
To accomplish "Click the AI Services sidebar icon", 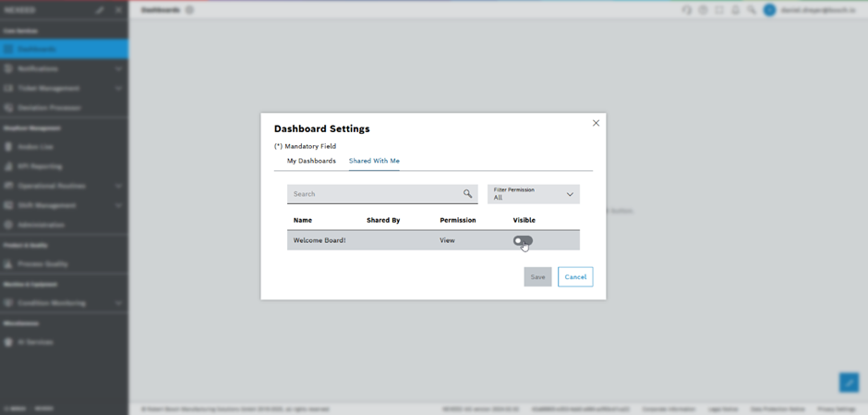I will [x=7, y=342].
